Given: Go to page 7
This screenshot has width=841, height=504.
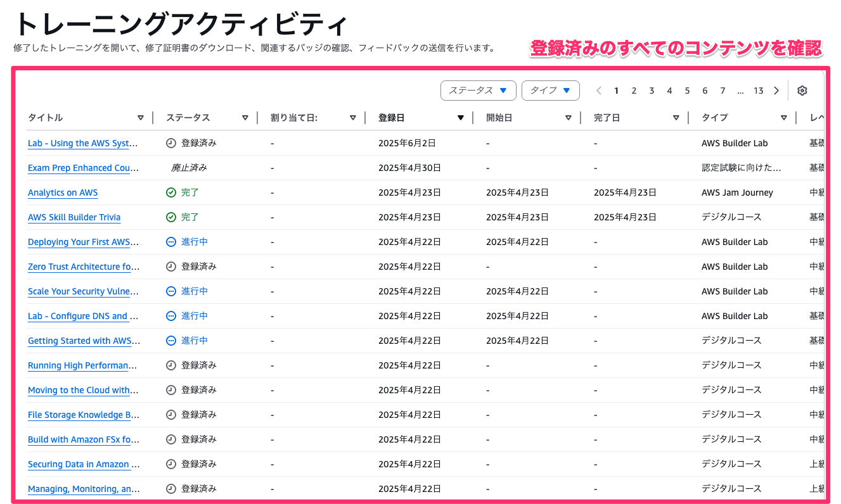Looking at the screenshot, I should [x=722, y=91].
